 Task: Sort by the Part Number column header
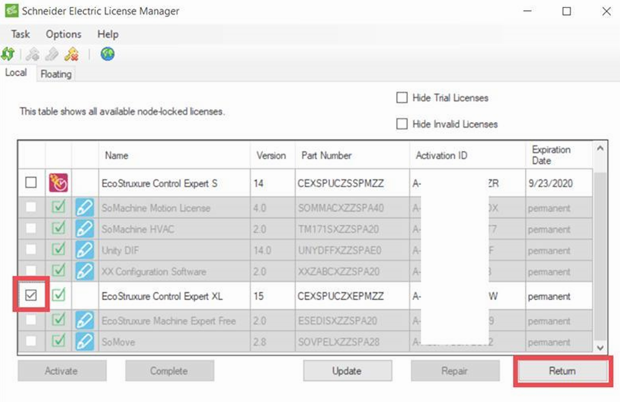(352, 155)
